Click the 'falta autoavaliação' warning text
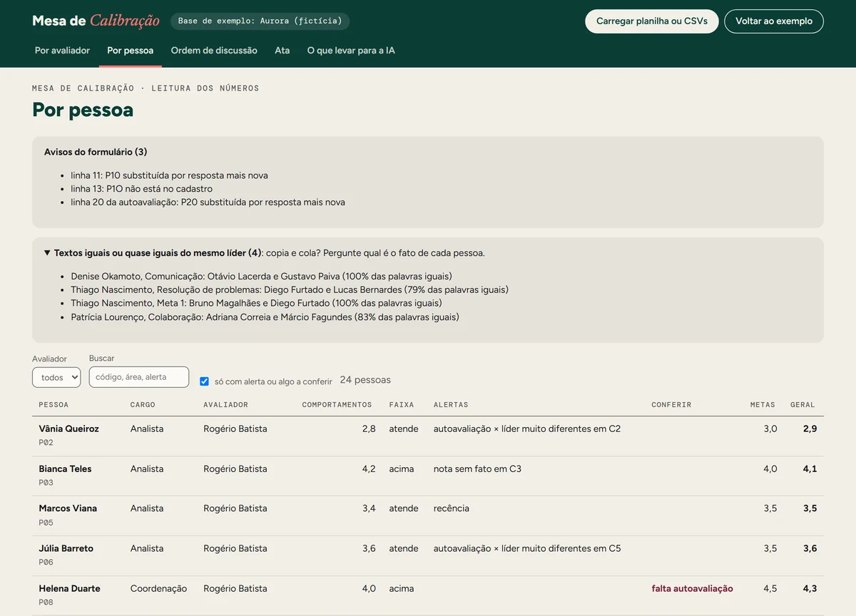The width and height of the screenshot is (856, 616). click(x=692, y=589)
